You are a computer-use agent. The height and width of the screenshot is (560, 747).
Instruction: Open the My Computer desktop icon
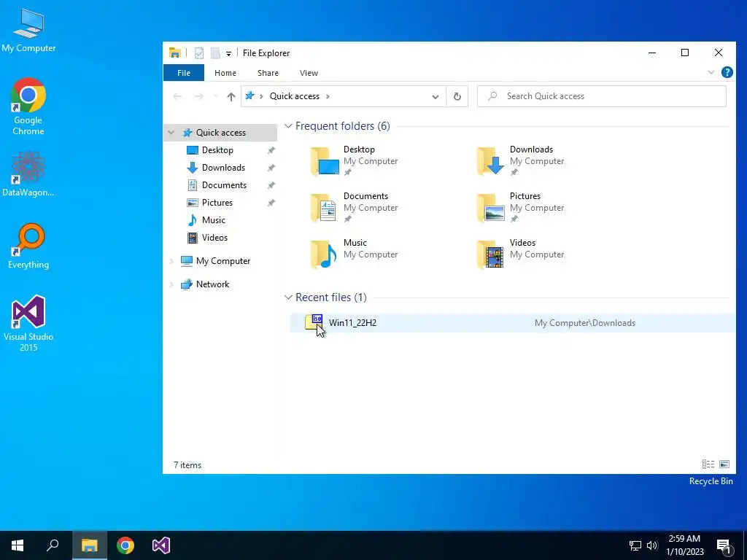28,30
